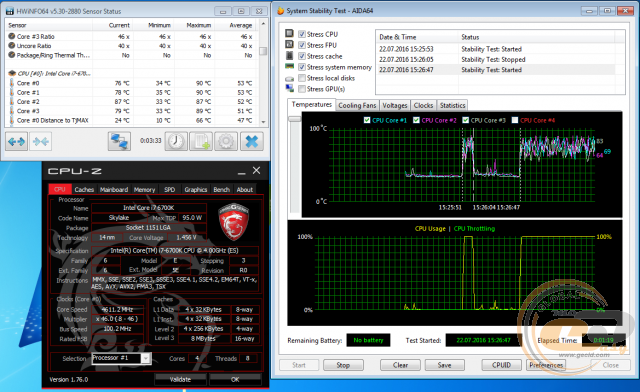Screen dimensions: 640x392
Task: Uncheck Stress CPU checkbox
Action: 302,34
